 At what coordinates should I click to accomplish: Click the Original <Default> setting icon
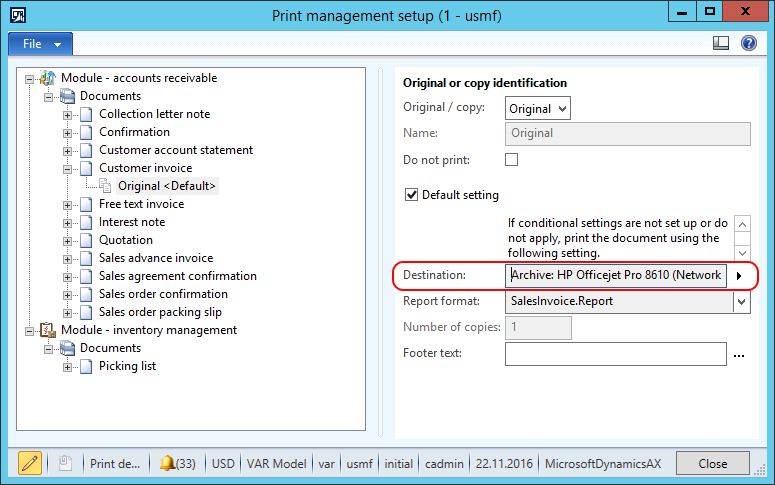pos(105,186)
